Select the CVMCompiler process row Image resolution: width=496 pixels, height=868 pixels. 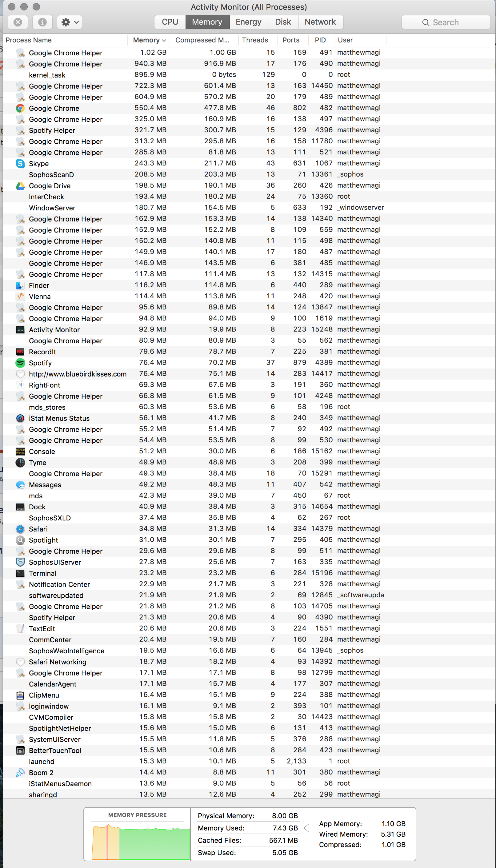point(249,717)
